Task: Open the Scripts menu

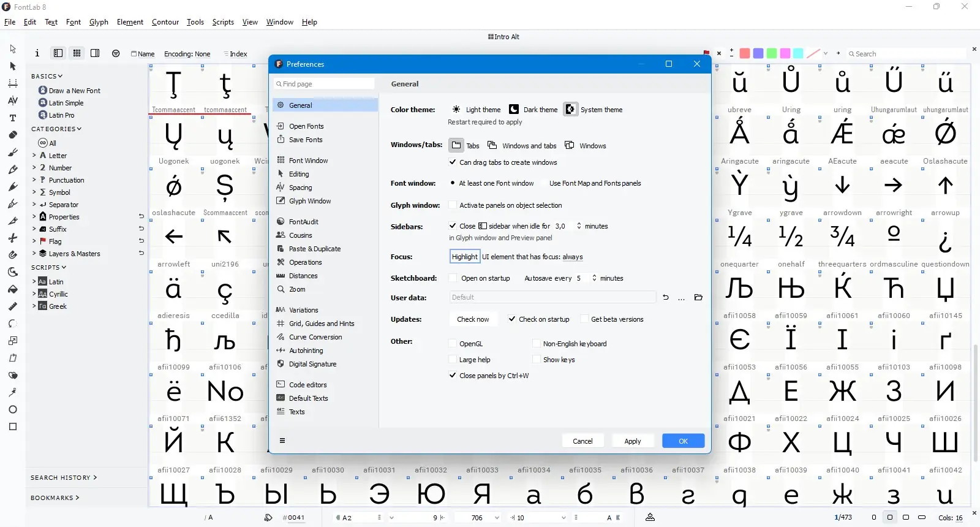Action: 223,22
